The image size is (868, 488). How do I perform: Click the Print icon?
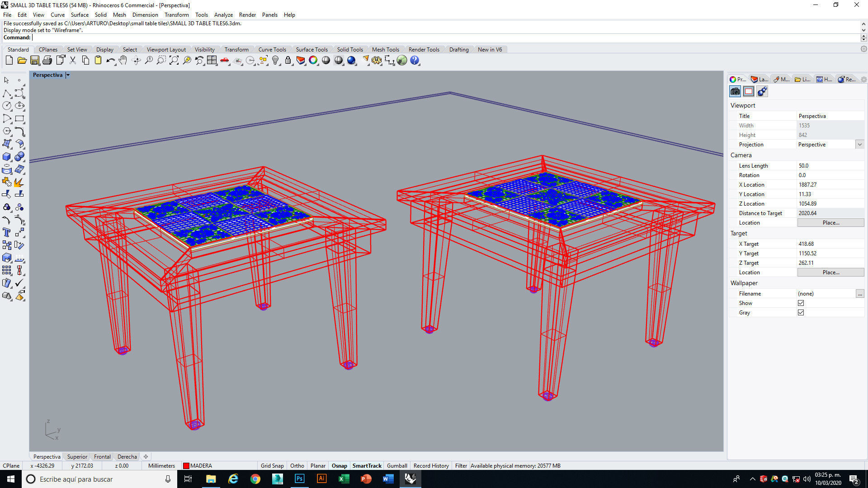coord(47,61)
